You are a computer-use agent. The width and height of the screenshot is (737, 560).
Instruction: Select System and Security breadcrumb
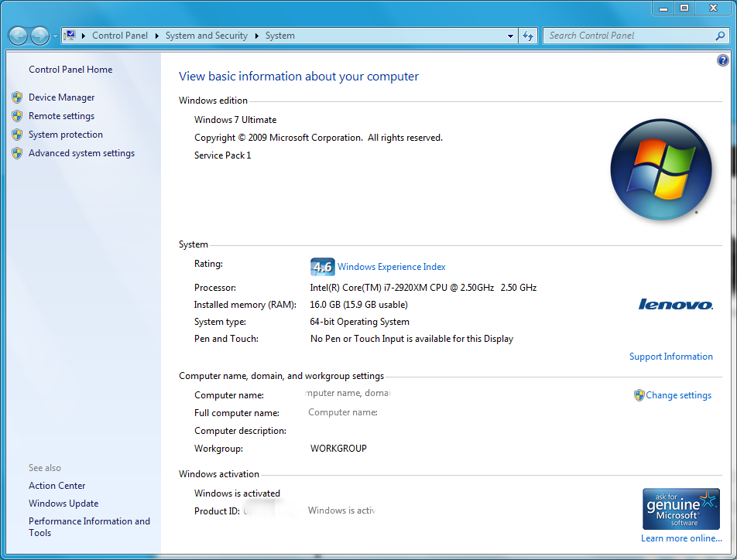coord(207,36)
